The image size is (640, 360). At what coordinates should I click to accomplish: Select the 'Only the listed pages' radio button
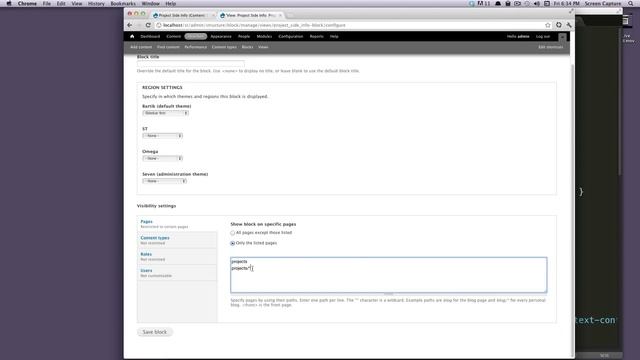coord(233,243)
